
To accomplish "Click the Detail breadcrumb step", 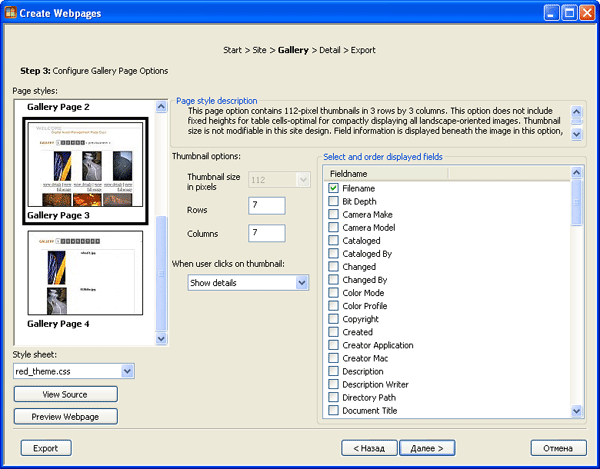I will pyautogui.click(x=330, y=50).
